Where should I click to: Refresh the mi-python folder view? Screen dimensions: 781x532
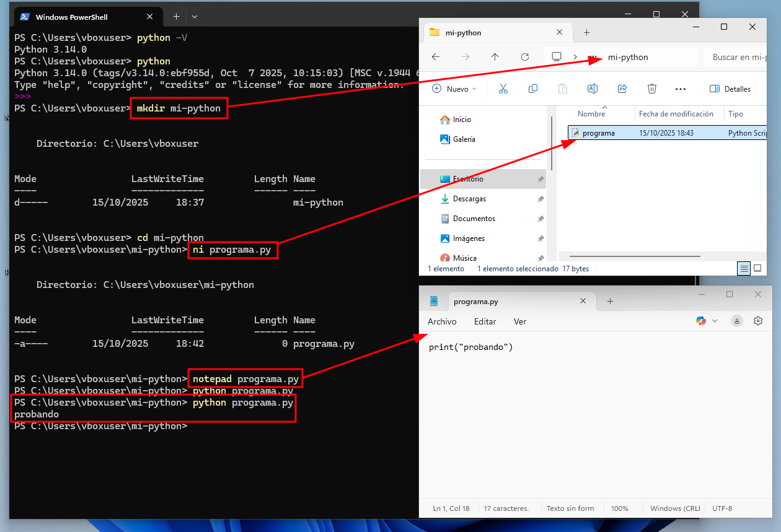point(524,57)
